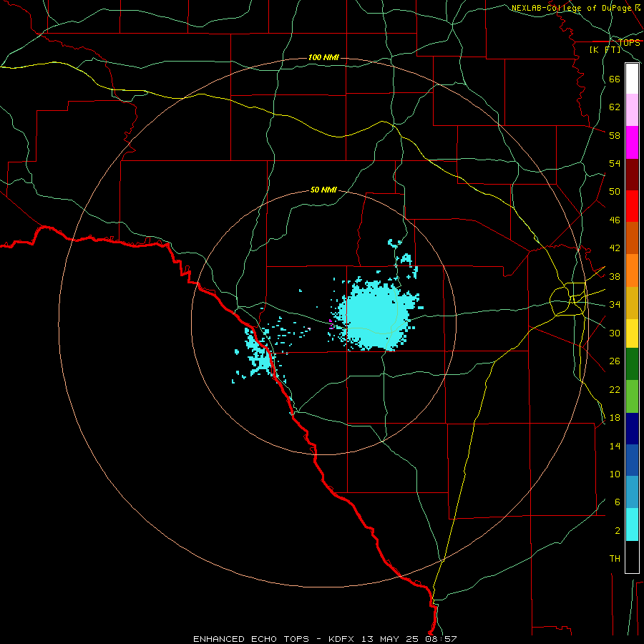Click the dark green legend color band

(x=632, y=364)
